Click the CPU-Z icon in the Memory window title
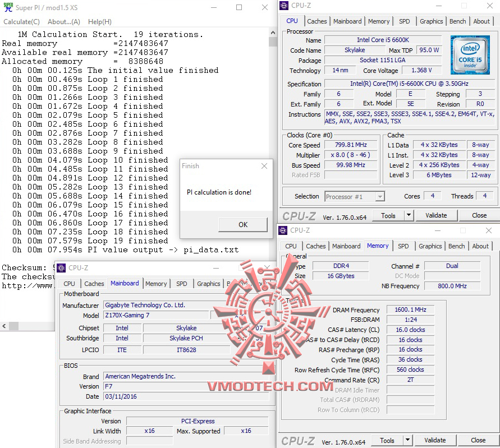Viewport: 500px width, 448px height. 282,230
